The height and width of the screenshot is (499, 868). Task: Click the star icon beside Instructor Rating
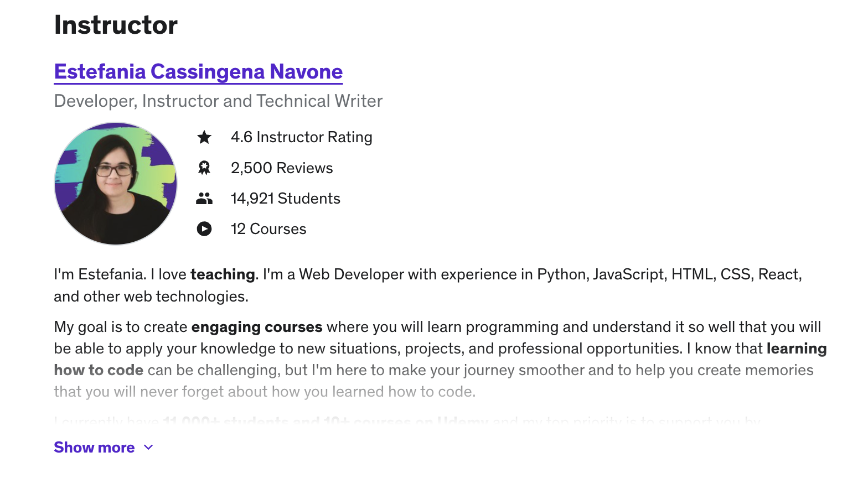(204, 137)
